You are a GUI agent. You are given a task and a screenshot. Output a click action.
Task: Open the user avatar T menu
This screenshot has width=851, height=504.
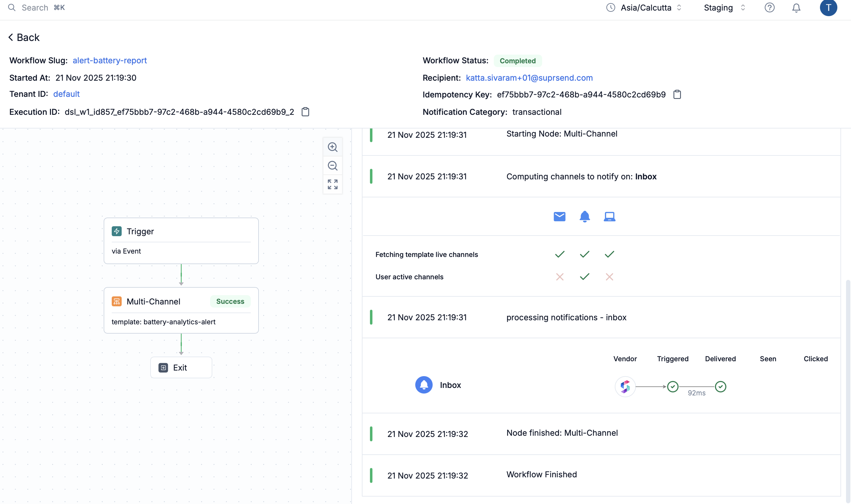[x=828, y=8]
